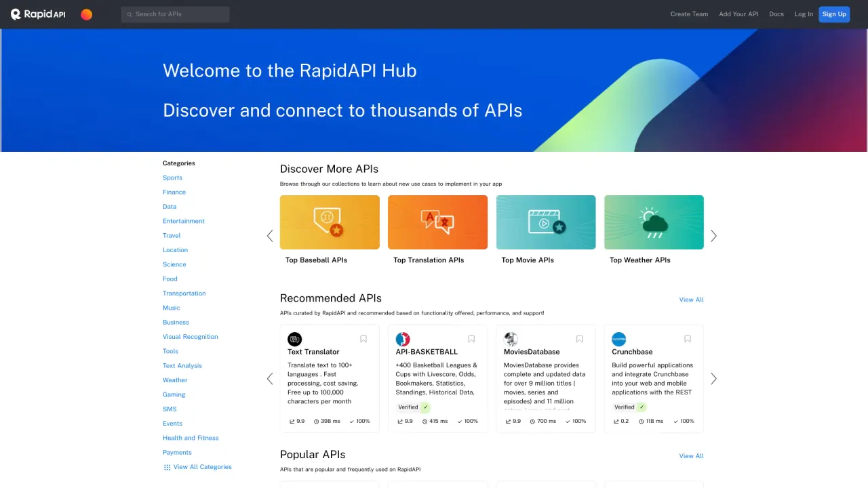This screenshot has height=488, width=868.
Task: Open the Crunchbase logo icon
Action: coord(619,339)
